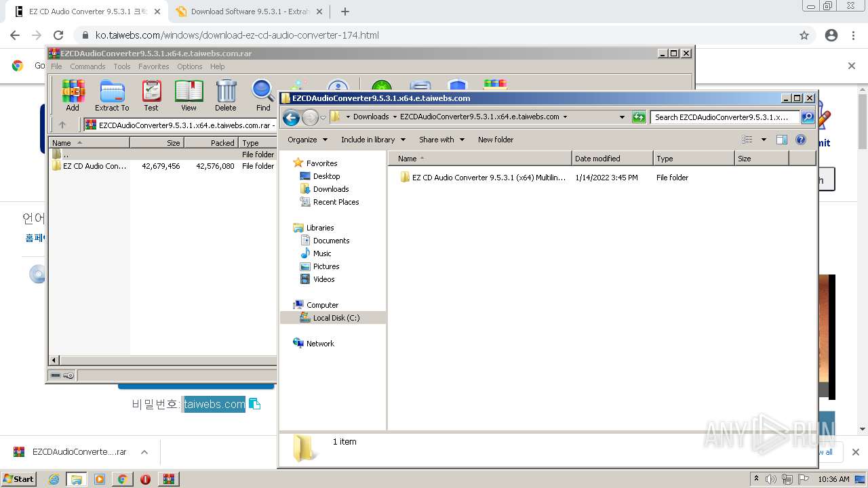Click the Explorer search magnifier button

click(808, 117)
